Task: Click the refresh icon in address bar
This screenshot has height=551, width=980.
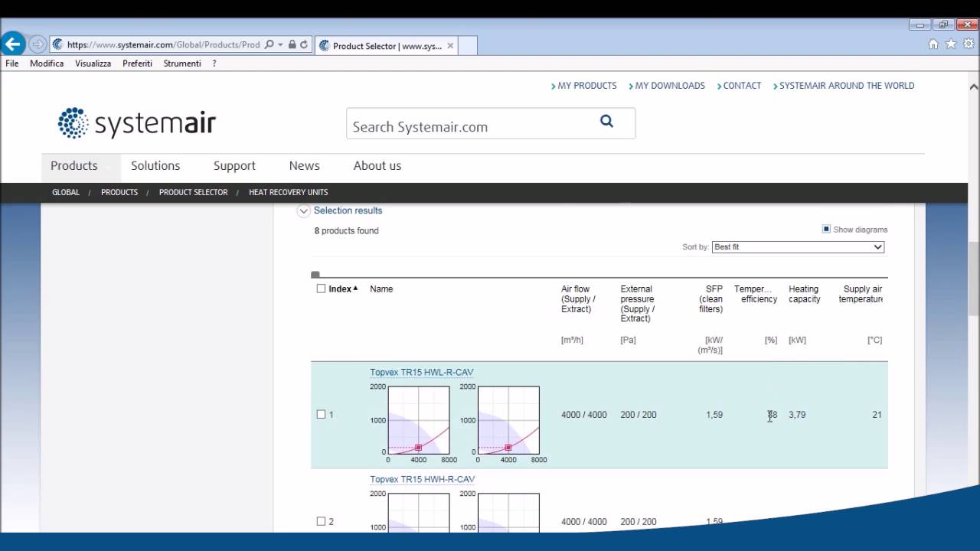Action: click(x=304, y=45)
